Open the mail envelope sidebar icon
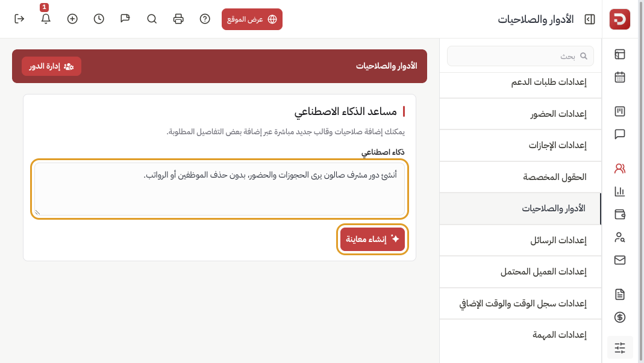 tap(619, 260)
